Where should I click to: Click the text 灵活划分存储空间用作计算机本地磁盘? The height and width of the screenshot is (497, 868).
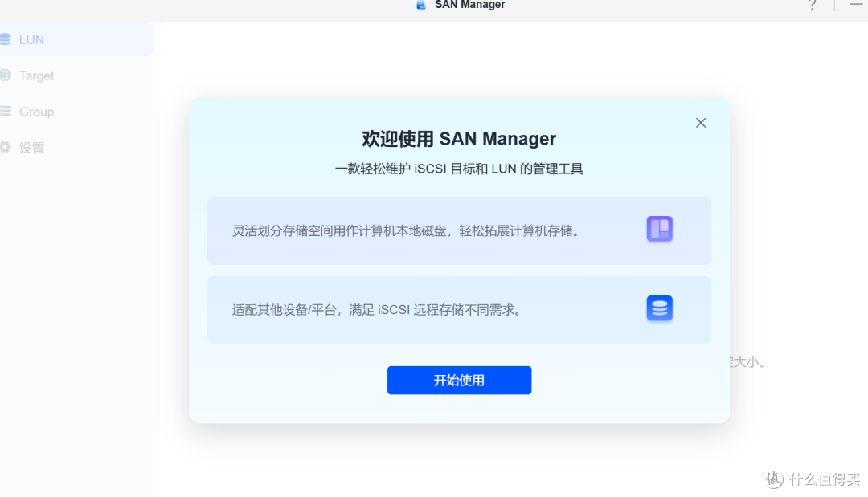(339, 230)
